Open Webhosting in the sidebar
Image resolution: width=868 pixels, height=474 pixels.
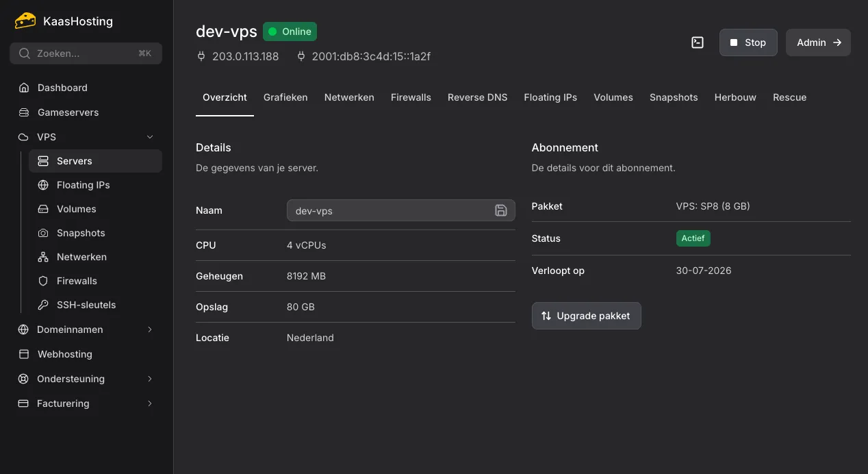point(86,354)
